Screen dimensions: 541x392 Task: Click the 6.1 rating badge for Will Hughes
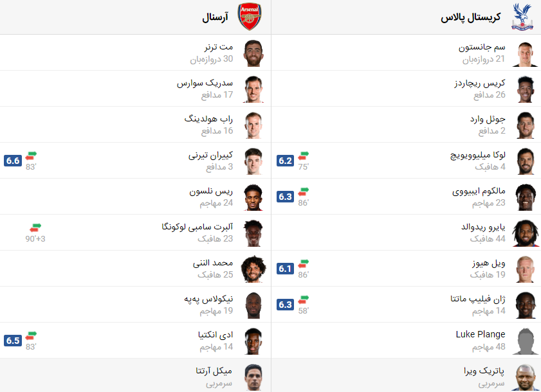(286, 269)
